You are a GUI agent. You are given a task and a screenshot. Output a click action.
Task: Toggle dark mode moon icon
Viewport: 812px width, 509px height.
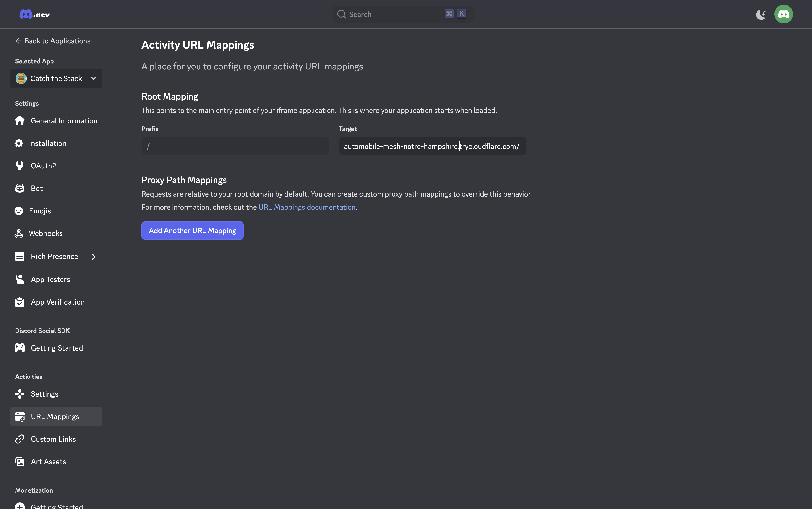click(x=761, y=15)
